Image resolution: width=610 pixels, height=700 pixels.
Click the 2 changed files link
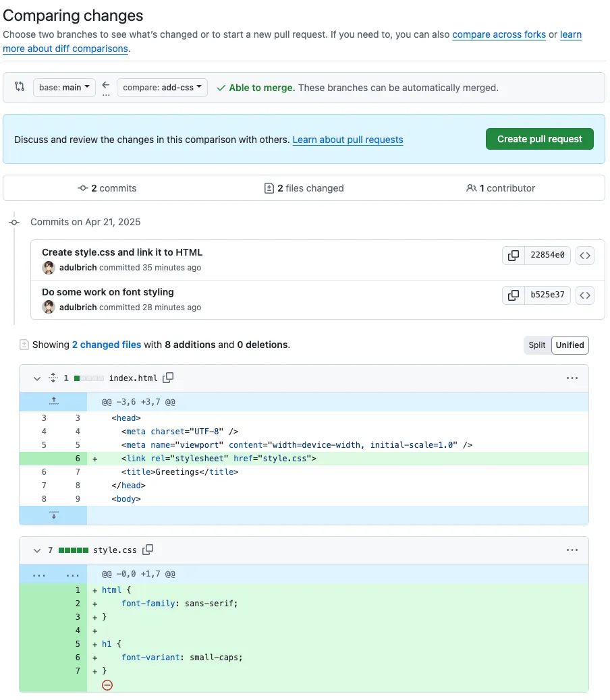pyautogui.click(x=107, y=345)
